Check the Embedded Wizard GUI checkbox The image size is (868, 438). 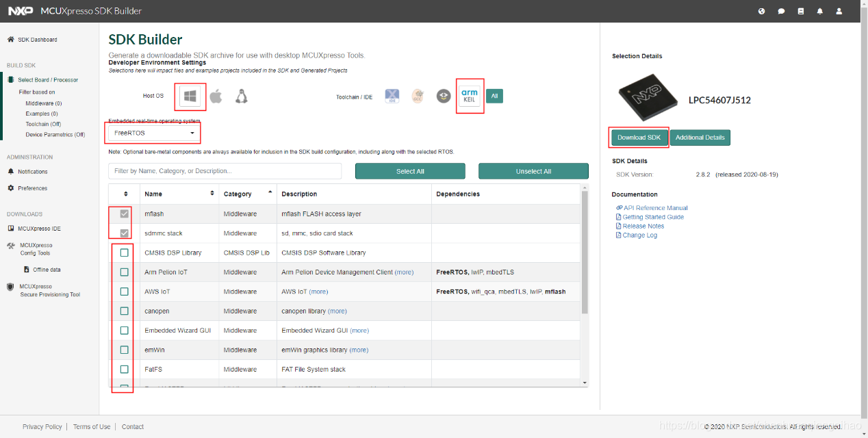coord(124,330)
